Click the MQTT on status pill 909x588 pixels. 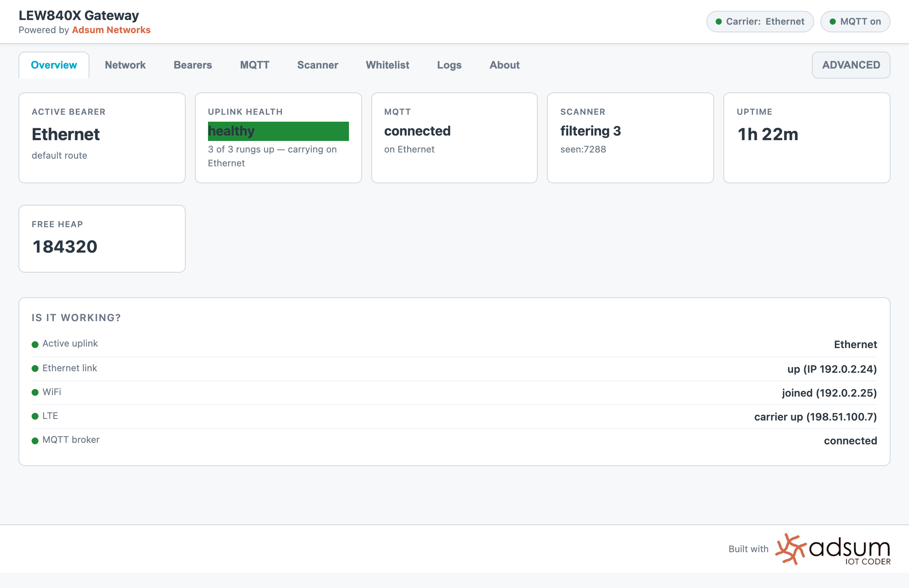[855, 22]
